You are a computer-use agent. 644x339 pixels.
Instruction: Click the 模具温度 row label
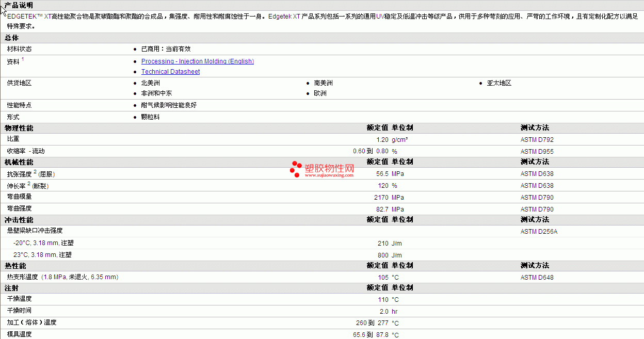click(19, 334)
